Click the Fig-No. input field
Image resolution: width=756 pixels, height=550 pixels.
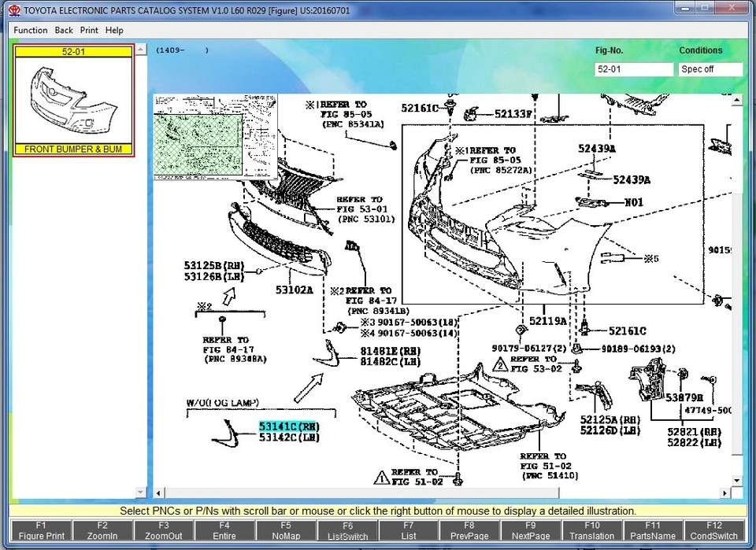(x=633, y=69)
